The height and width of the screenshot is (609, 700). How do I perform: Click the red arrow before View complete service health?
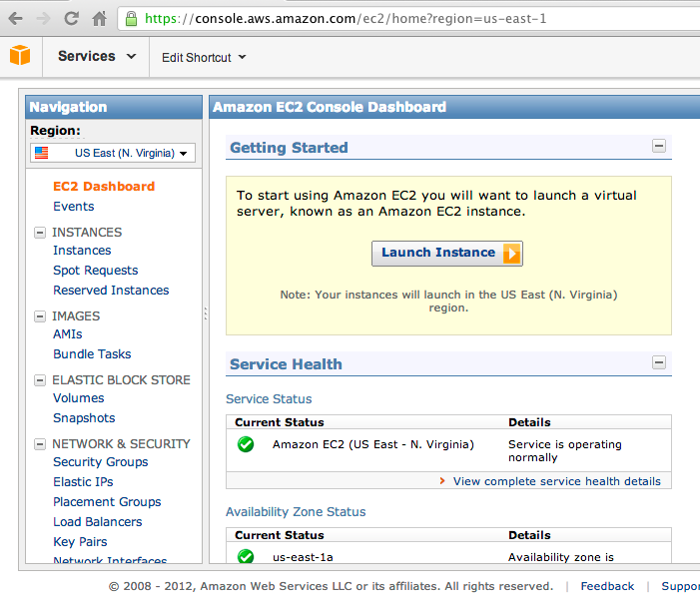442,481
